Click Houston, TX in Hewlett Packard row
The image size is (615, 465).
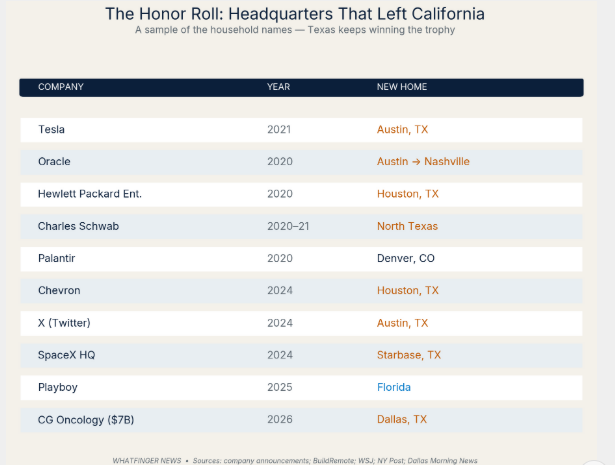(408, 194)
